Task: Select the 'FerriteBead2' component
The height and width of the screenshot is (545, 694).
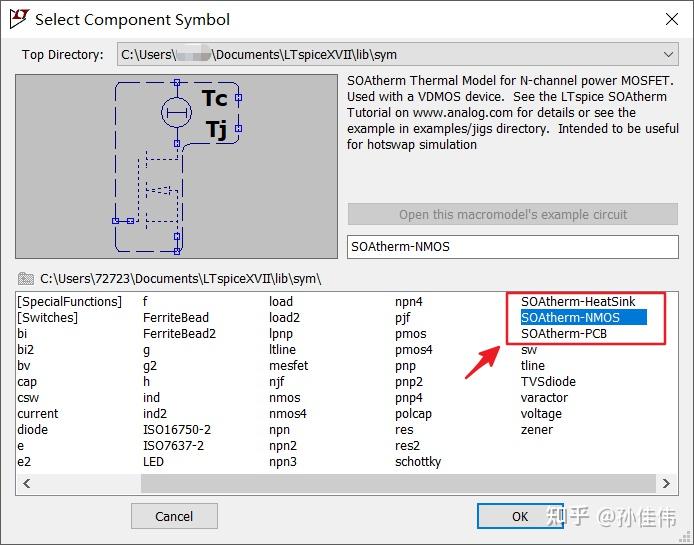Action: [x=179, y=333]
